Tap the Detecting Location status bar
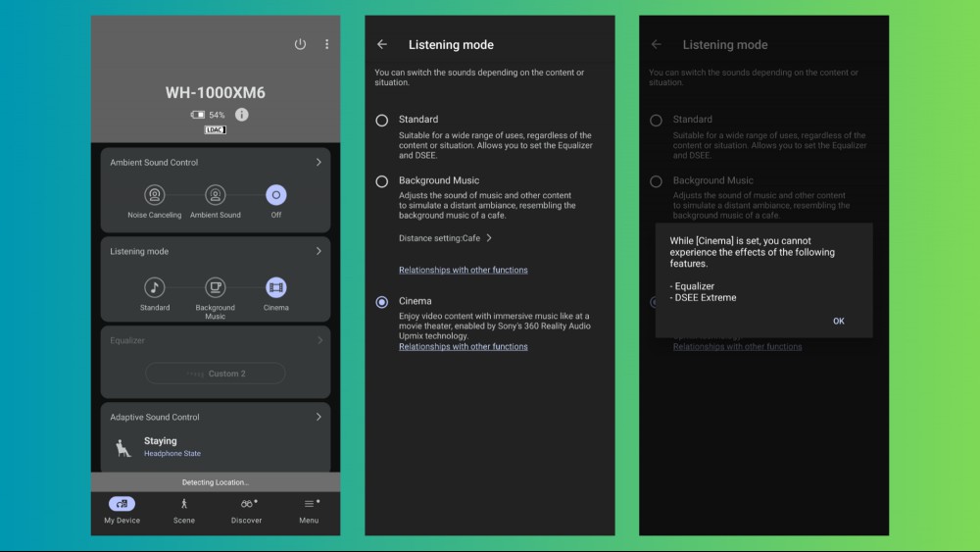Image resolution: width=980 pixels, height=552 pixels. point(215,482)
